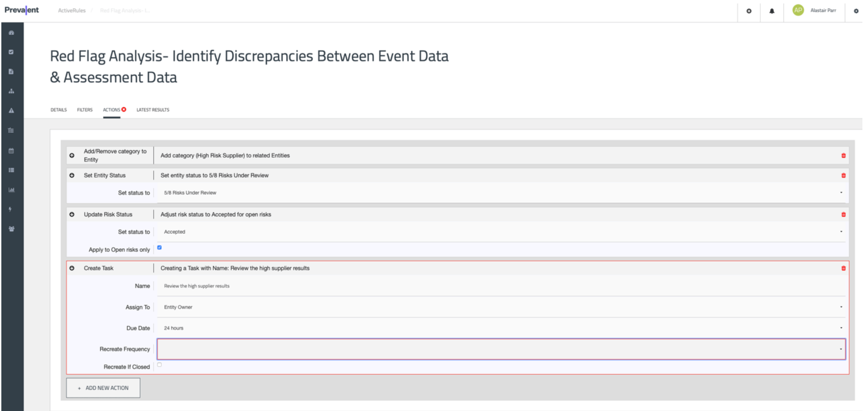868x411 pixels.
Task: Open the Accepted risk status dropdown
Action: tap(501, 232)
